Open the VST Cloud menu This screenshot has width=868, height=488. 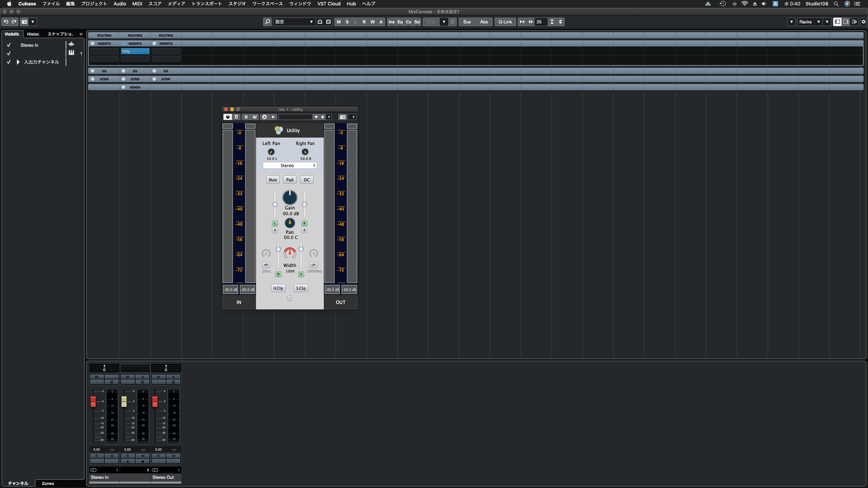point(329,4)
